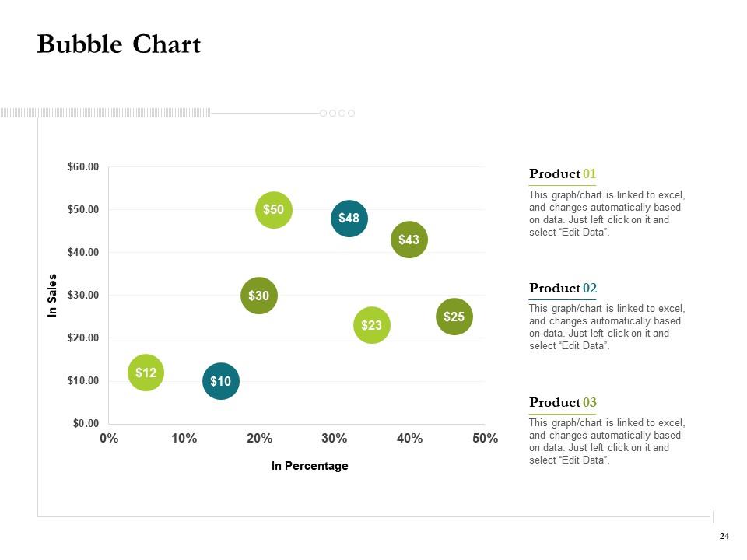Click the olive $43 bubble

click(409, 240)
